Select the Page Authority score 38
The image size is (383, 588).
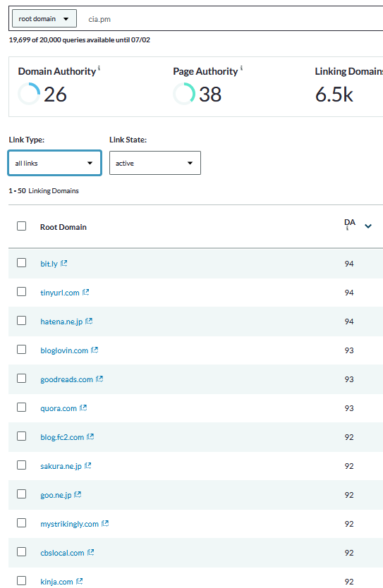pos(210,94)
